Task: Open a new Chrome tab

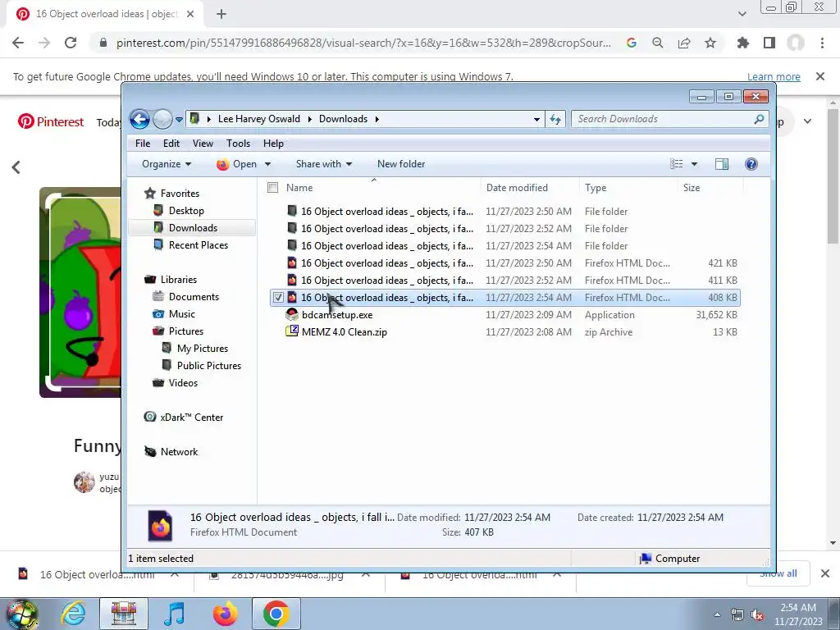Action: (x=221, y=14)
